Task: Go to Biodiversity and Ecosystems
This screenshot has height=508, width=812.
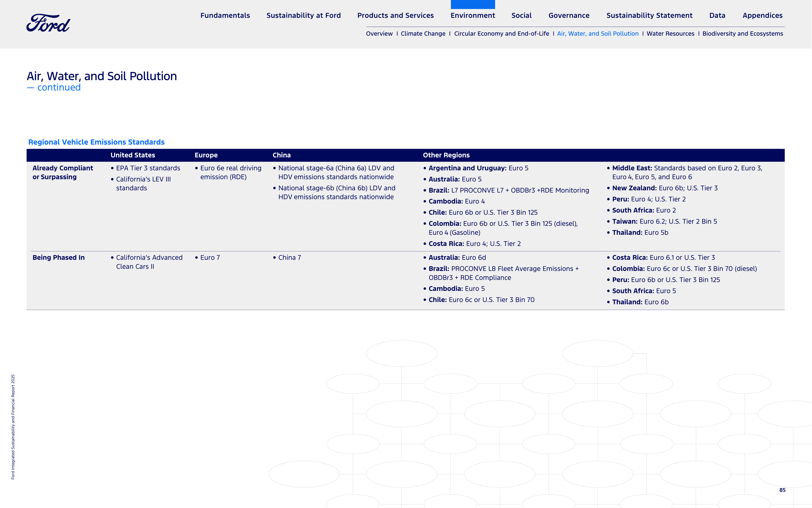Action: [743, 34]
